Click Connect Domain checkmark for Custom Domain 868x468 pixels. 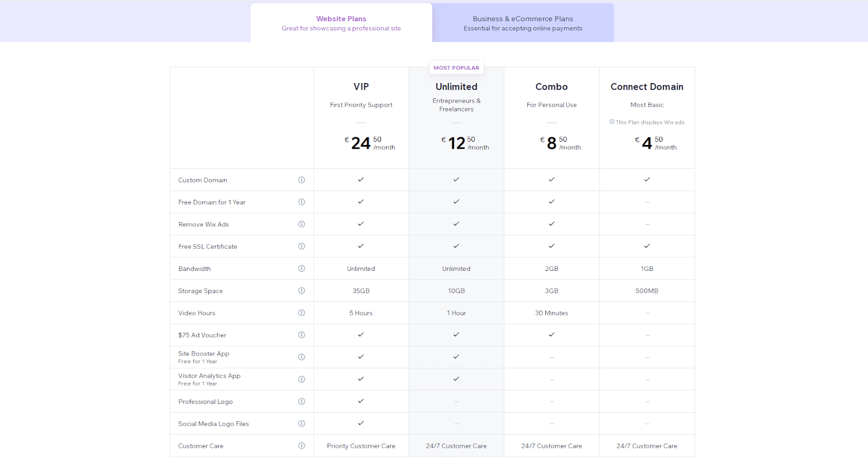647,179
